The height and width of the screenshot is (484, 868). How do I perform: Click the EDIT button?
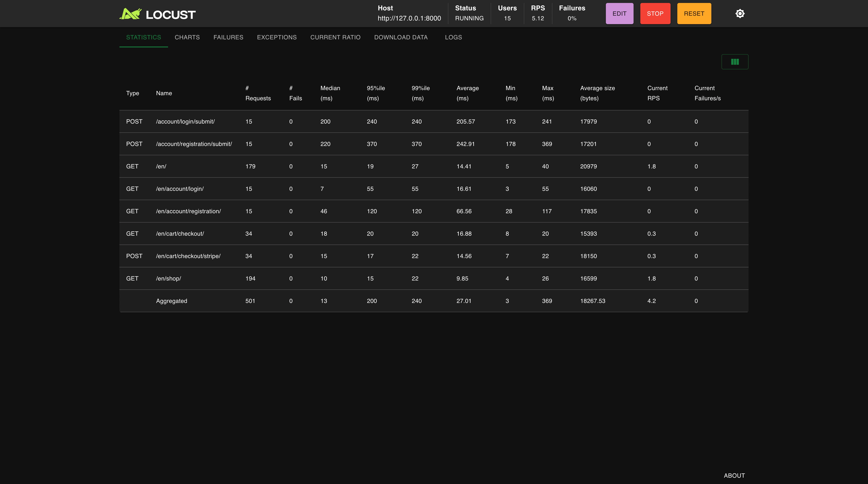click(619, 14)
